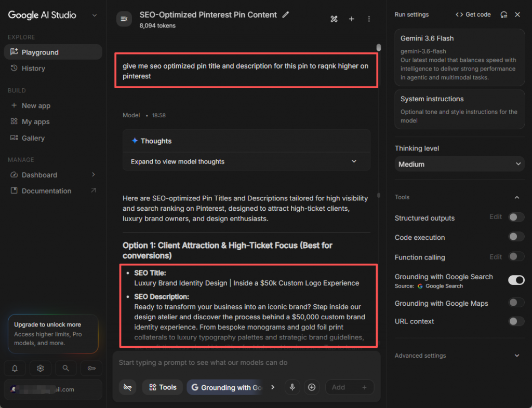The width and height of the screenshot is (532, 408).
Task: Collapse the sidebar panel icon
Action: point(124,19)
